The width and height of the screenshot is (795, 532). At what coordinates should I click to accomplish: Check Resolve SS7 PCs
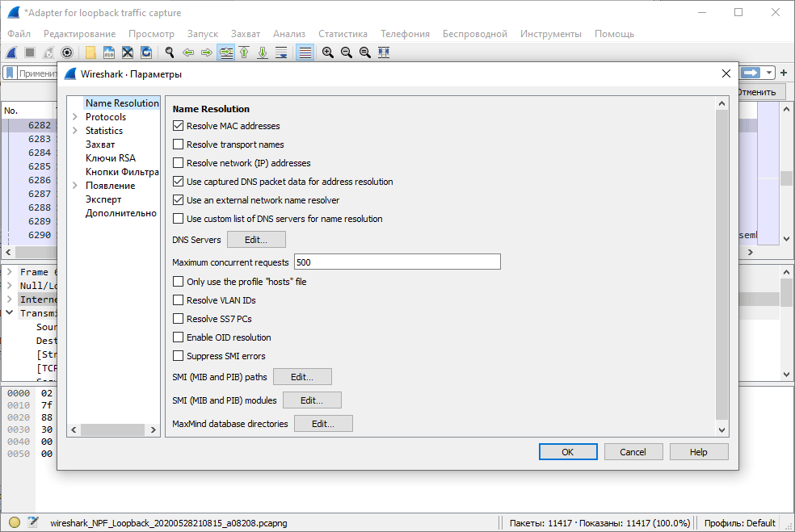pos(178,319)
